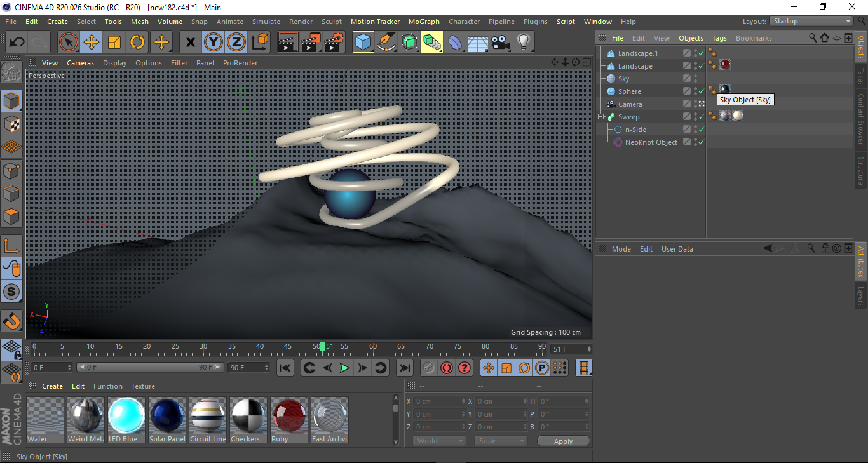
Task: Select the Live Selection tool
Action: coord(69,43)
